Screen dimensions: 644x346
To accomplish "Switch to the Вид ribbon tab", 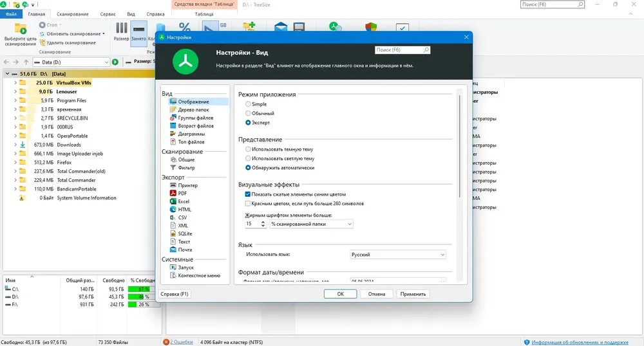I will (131, 14).
